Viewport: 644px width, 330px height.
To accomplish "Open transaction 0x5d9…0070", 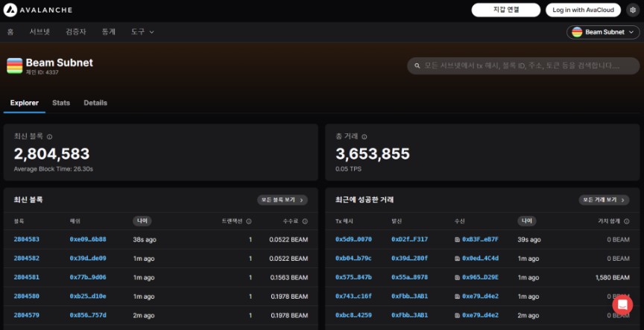I will tap(353, 239).
